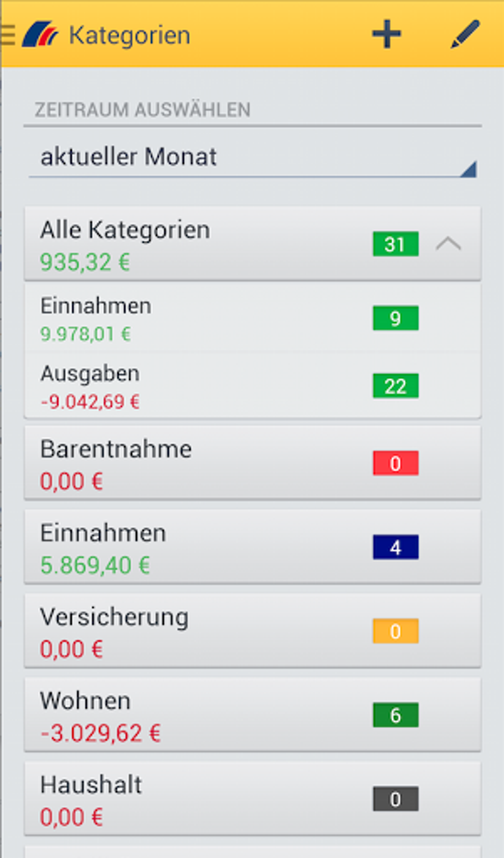Click the Alle Kategorien header row
The height and width of the screenshot is (858, 504).
point(198,244)
